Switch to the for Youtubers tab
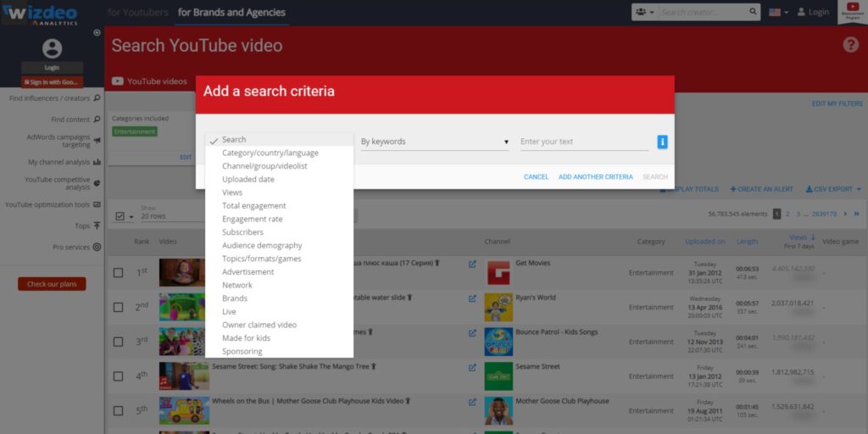Viewport: 868px width, 434px height. pyautogui.click(x=137, y=12)
